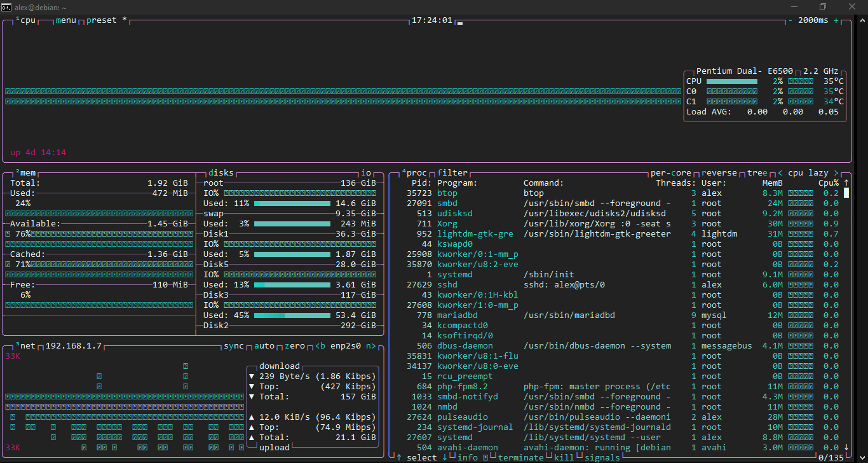Open the btop "menu"
The image size is (868, 463).
[65, 20]
